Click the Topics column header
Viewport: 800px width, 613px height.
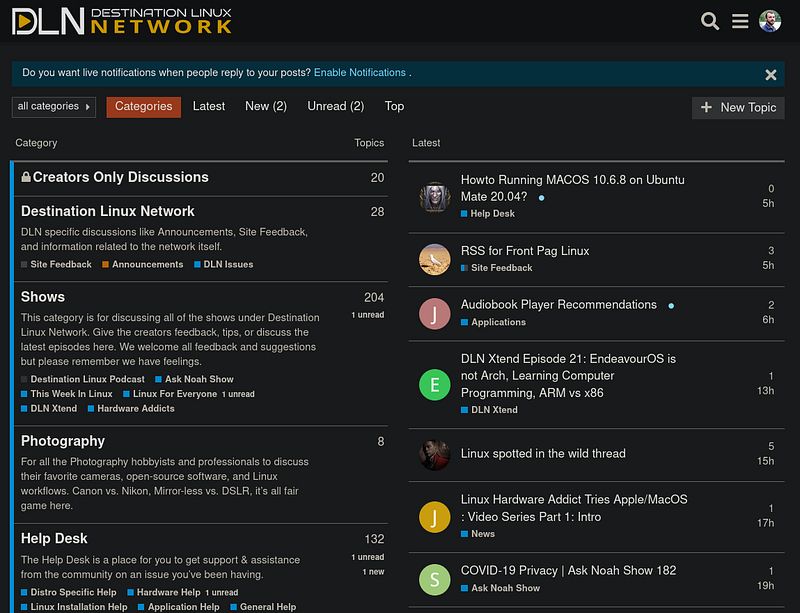coord(369,143)
